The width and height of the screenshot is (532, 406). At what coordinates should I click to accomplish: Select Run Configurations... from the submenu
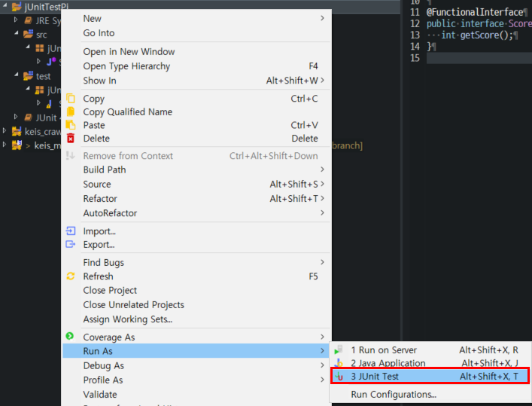tap(393, 394)
